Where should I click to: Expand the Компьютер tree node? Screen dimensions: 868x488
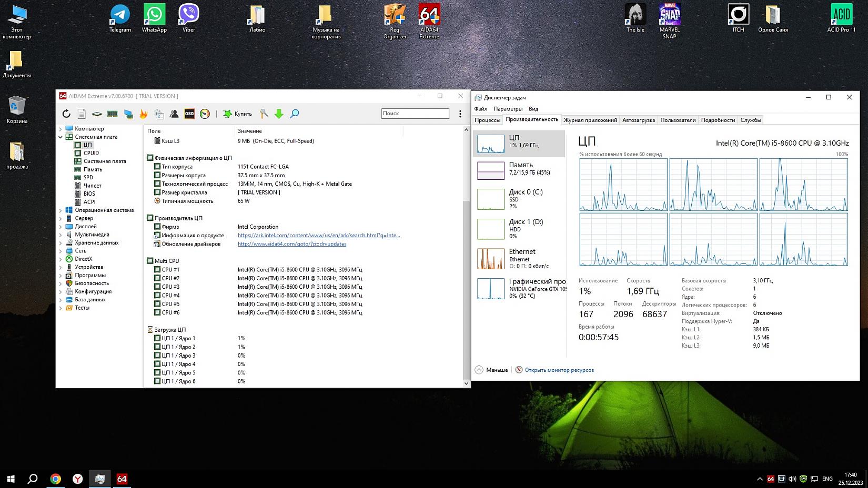(60, 129)
